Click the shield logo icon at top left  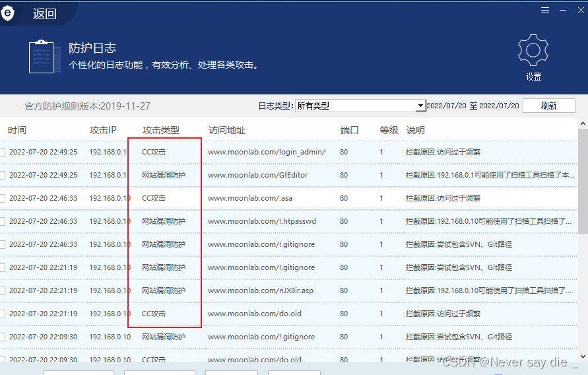(x=7, y=13)
